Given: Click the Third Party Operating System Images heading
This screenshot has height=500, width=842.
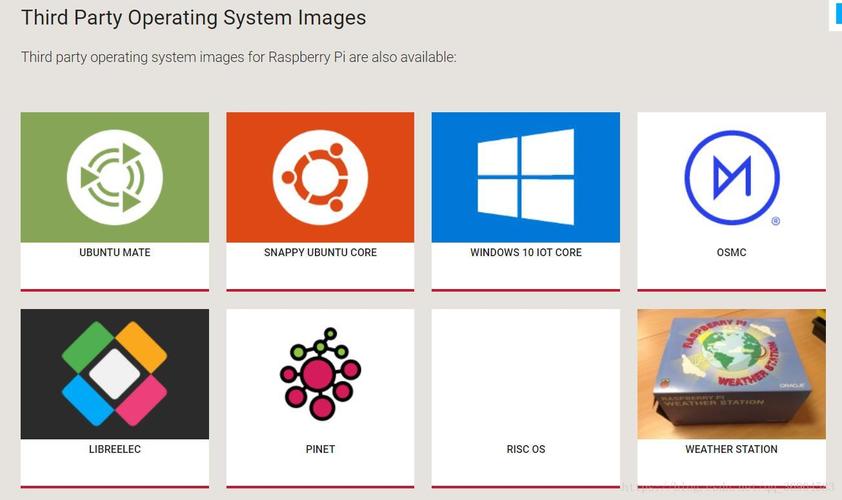Looking at the screenshot, I should 193,18.
